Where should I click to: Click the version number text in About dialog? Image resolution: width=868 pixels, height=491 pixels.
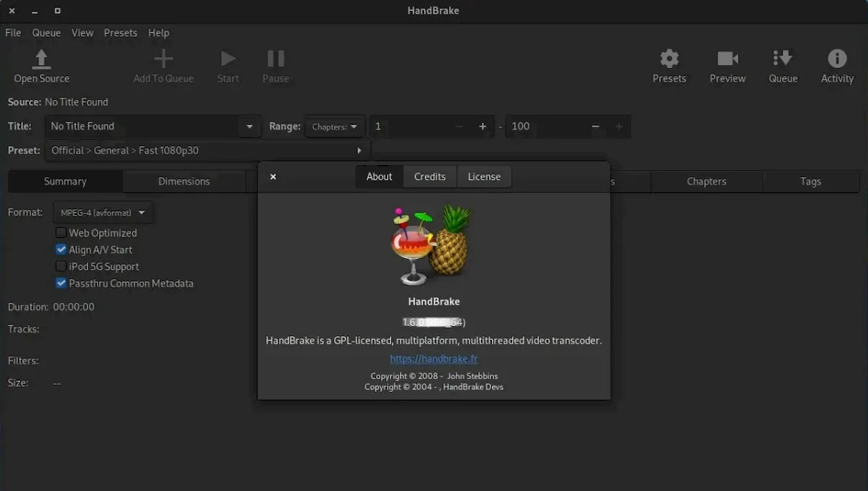[x=434, y=323]
